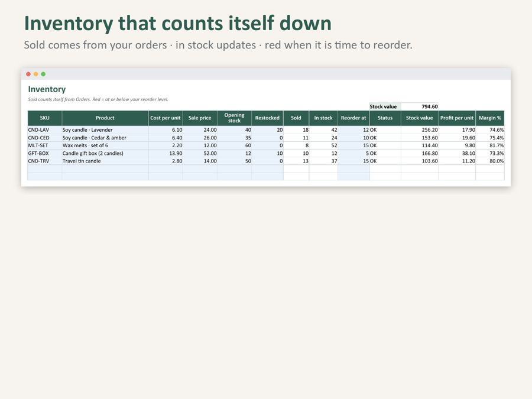Click the MLT-SET SKU cell
532x399 pixels.
pos(45,145)
